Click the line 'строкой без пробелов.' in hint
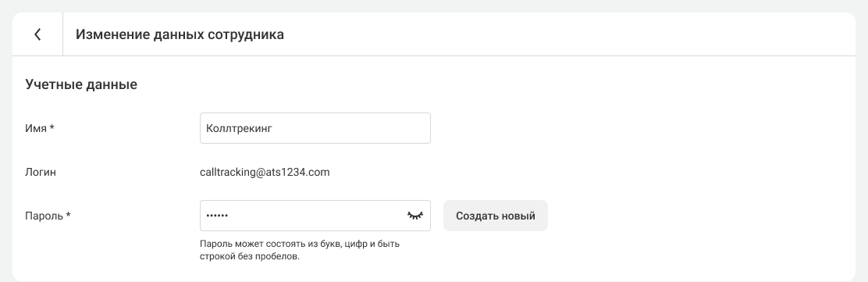Viewport: 868px width, 282px height. (250, 256)
